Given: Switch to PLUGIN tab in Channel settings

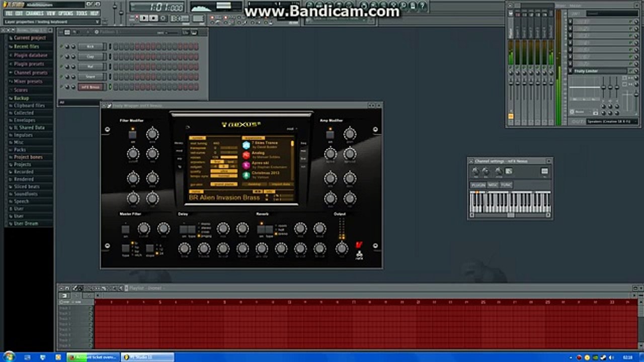Looking at the screenshot, I should click(x=478, y=185).
